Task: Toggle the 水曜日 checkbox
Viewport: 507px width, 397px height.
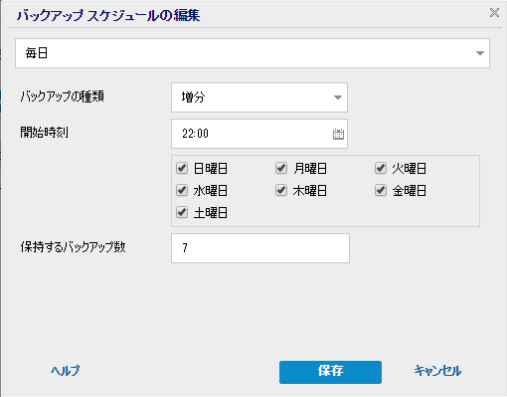Action: pos(182,190)
